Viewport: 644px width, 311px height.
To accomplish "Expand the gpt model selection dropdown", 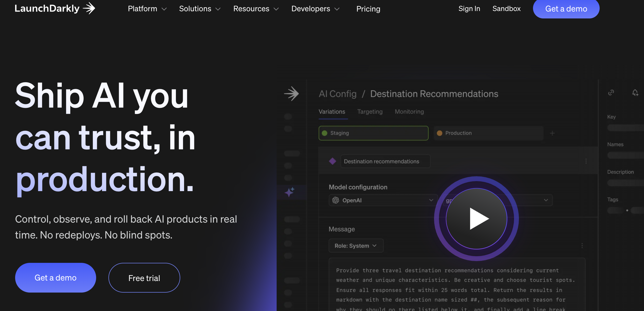I will click(x=546, y=200).
